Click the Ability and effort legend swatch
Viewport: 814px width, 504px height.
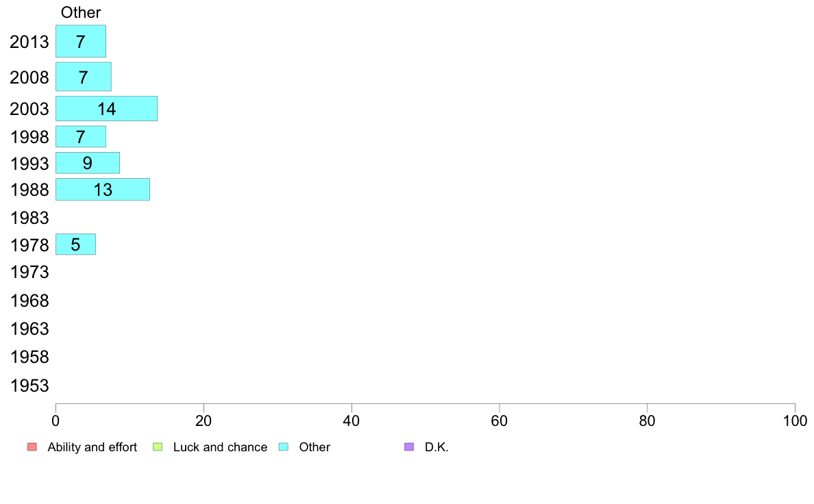pos(32,447)
